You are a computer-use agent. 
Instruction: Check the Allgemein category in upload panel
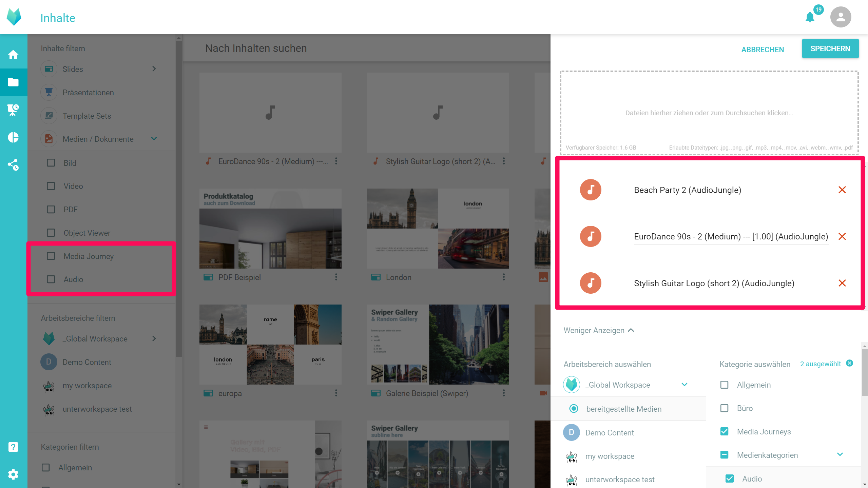724,385
